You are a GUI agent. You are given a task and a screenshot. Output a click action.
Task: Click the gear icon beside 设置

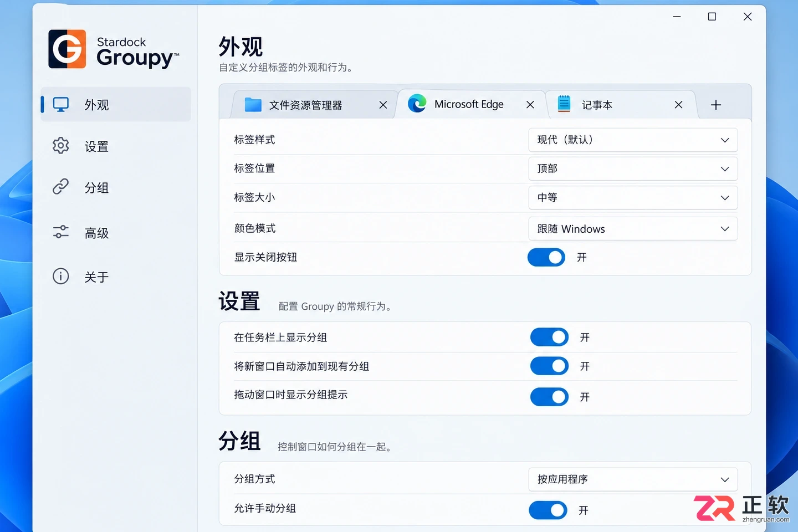coord(61,146)
